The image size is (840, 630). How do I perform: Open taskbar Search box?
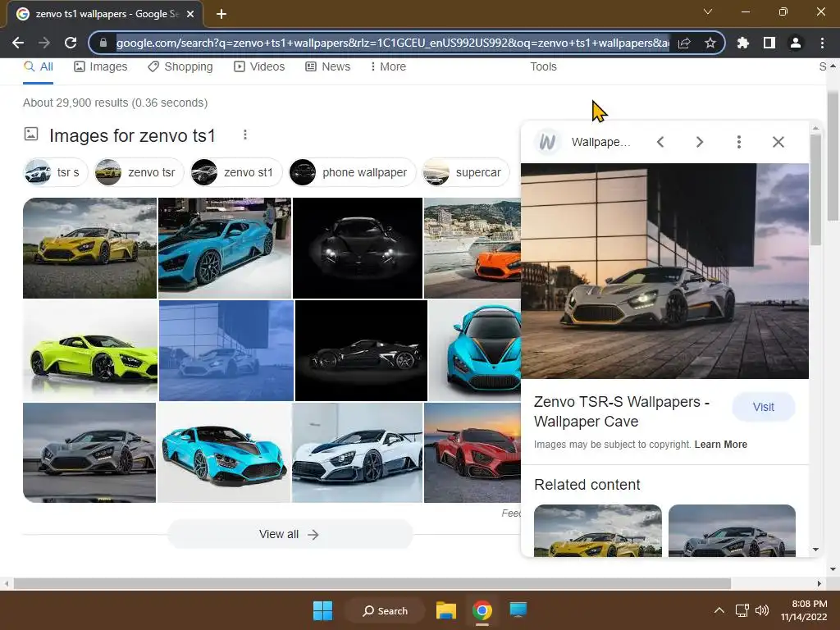(x=386, y=610)
